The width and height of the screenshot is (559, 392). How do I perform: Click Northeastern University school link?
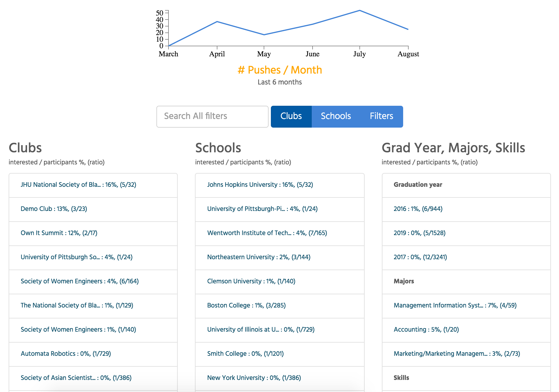coord(259,257)
